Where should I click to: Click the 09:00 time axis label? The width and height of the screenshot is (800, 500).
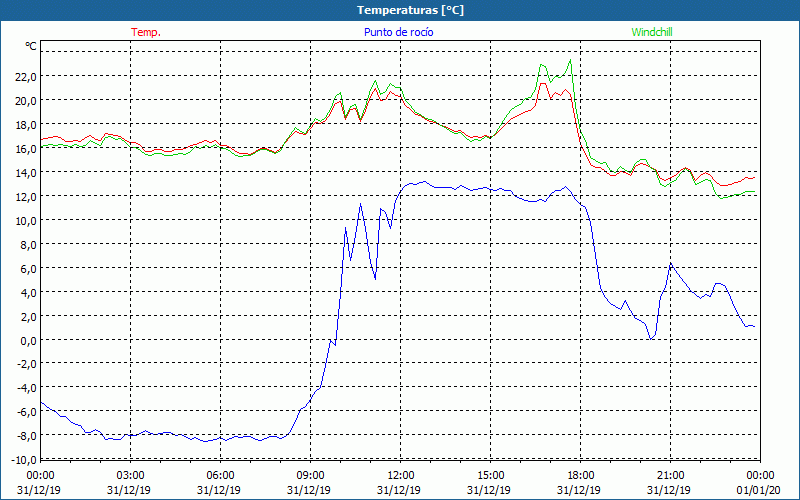click(x=310, y=476)
